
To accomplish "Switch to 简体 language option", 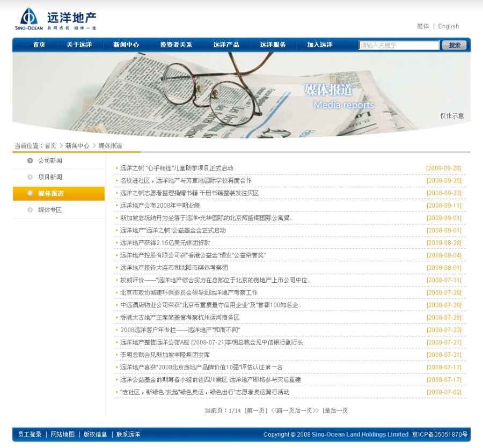I will pyautogui.click(x=423, y=26).
